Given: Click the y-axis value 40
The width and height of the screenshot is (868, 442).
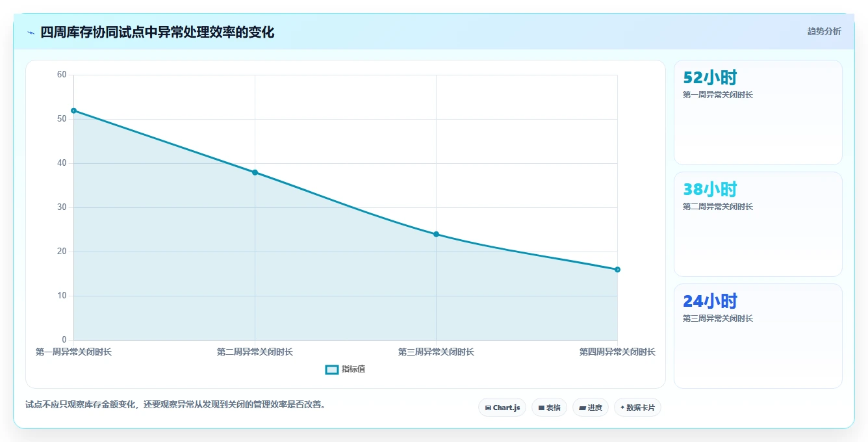Looking at the screenshot, I should [x=62, y=163].
